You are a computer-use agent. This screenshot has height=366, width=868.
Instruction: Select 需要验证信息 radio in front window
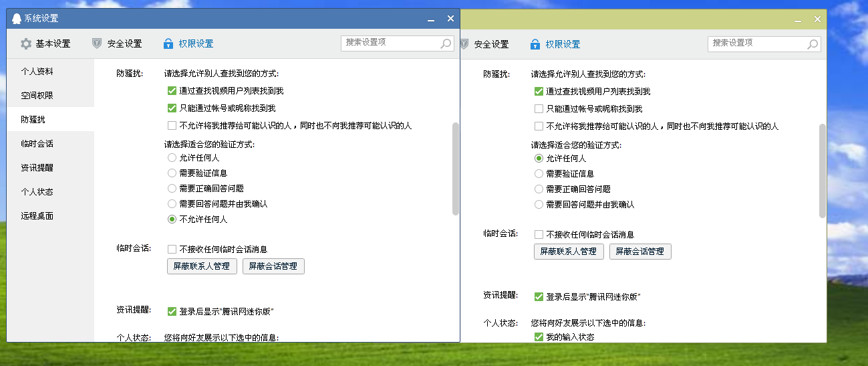tap(172, 173)
